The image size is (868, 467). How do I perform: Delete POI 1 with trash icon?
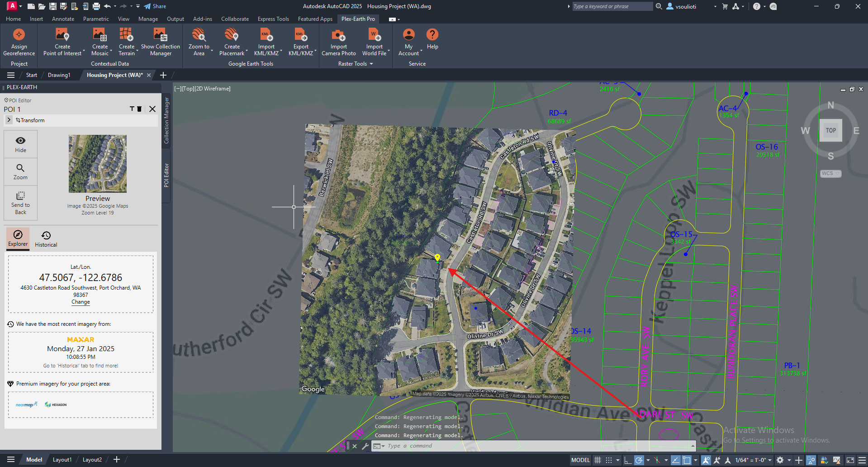point(139,109)
